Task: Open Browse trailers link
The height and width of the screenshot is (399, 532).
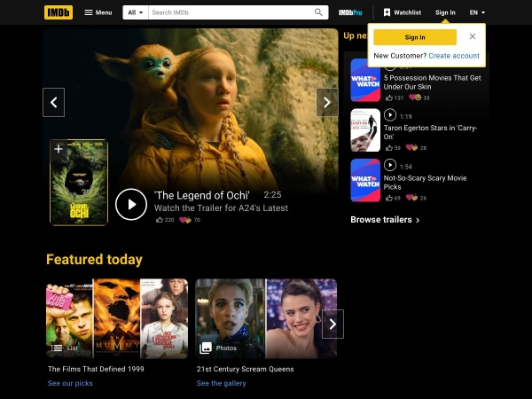Action: [385, 220]
